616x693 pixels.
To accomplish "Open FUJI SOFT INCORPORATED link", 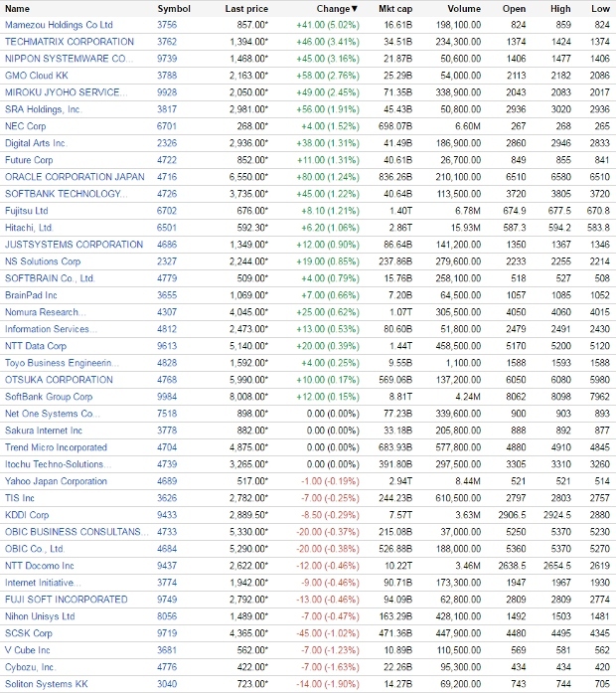I will 67,600.
